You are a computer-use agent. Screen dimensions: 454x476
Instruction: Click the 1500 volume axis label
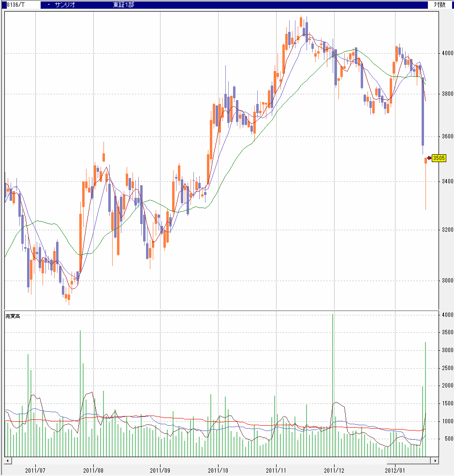point(447,403)
